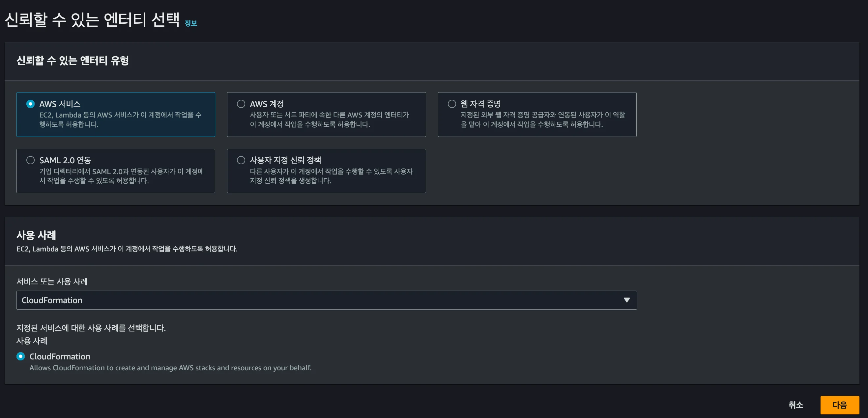Select the AWS 서비스 radio button

point(31,104)
